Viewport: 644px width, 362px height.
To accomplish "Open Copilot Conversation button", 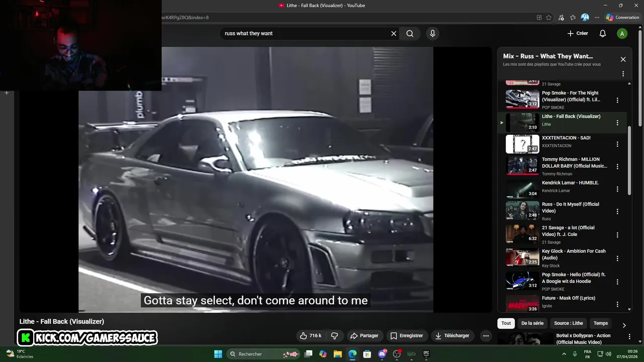I will click(x=622, y=18).
